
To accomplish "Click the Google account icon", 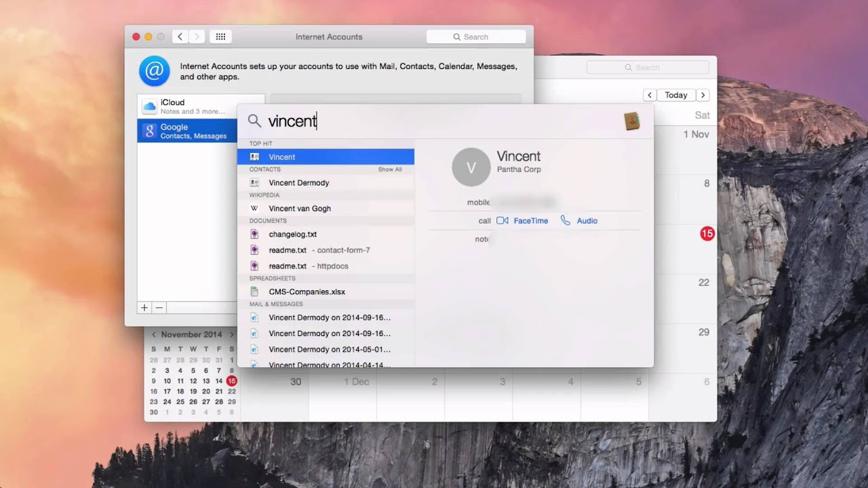I will [x=149, y=131].
